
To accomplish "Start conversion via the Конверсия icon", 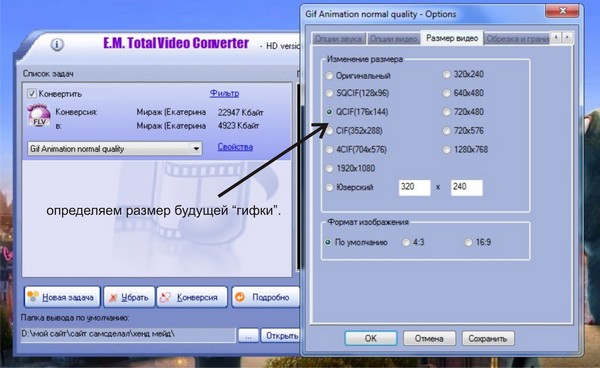I will (x=166, y=297).
